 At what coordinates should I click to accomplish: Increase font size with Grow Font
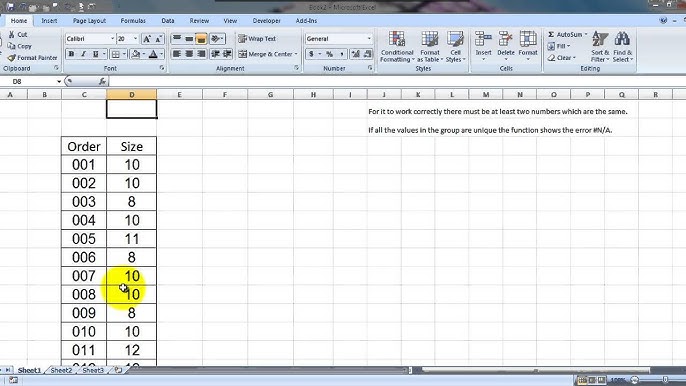coord(147,39)
